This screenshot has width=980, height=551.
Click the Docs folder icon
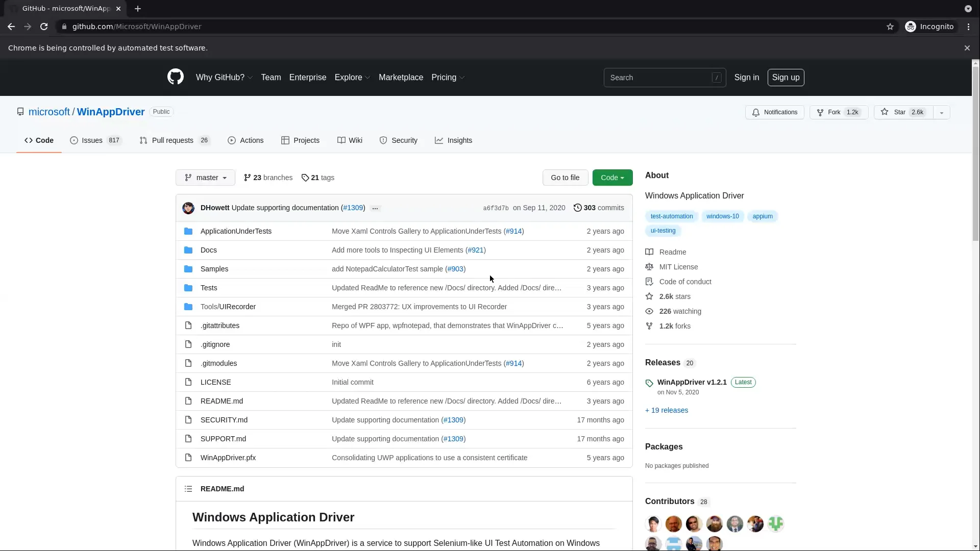(x=188, y=250)
